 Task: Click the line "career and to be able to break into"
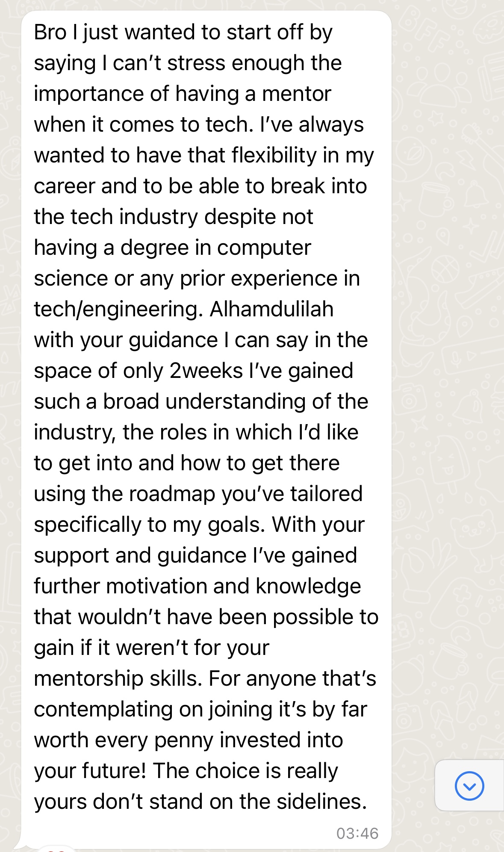click(x=200, y=186)
